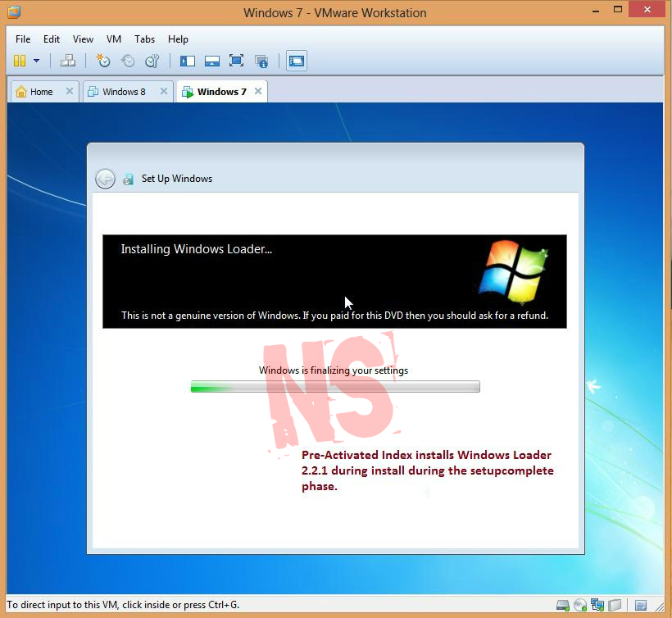Take a snapshot of the virtual machine
672x618 pixels.
click(x=103, y=61)
